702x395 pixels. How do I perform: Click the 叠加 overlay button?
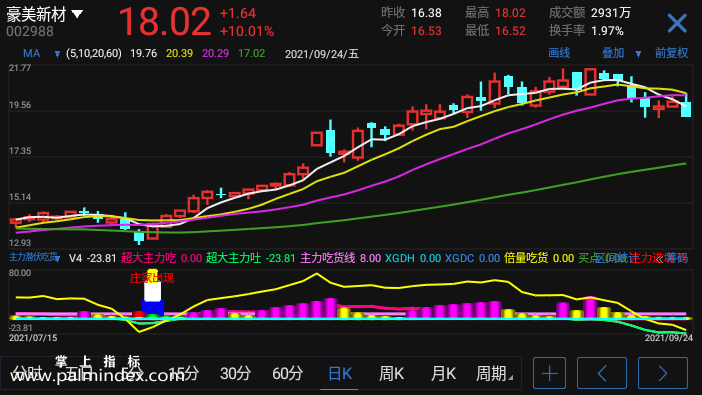[613, 53]
